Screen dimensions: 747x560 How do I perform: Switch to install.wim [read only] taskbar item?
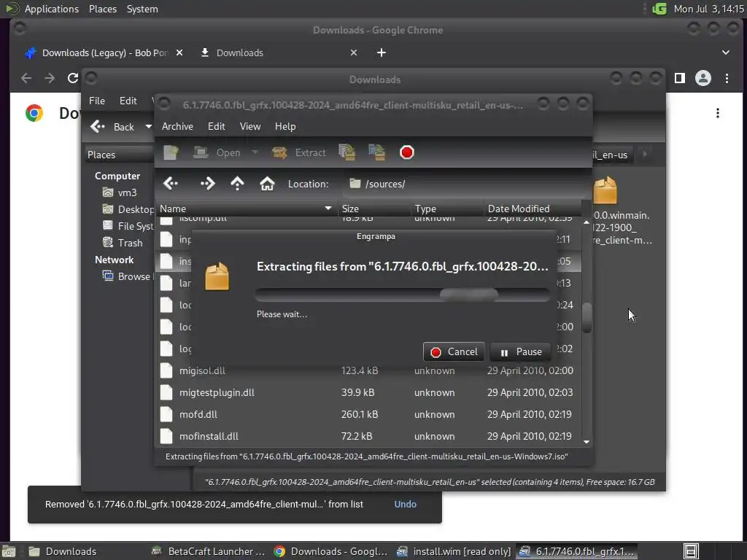[454, 551]
